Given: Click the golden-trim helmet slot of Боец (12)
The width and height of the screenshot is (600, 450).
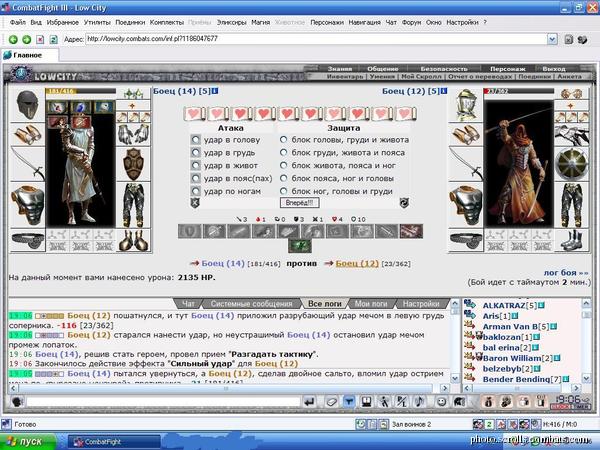Looking at the screenshot, I should pyautogui.click(x=465, y=105).
